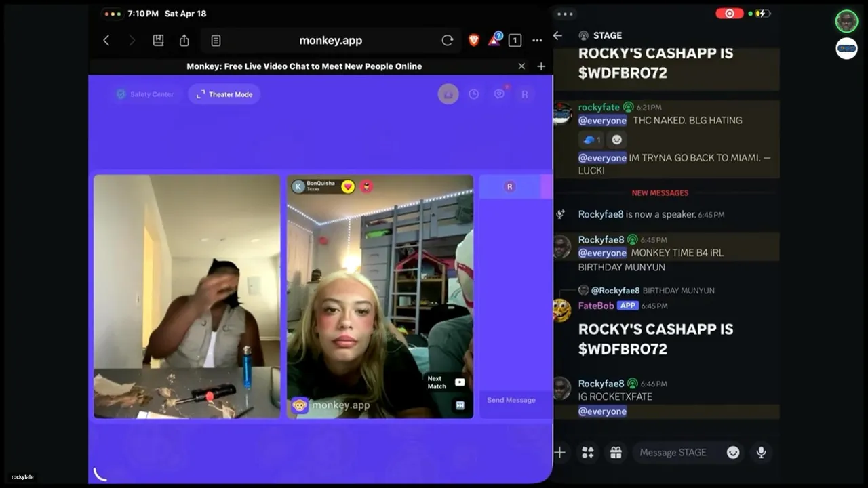Click the local self-camera video tile
This screenshot has height=488, width=868.
(x=186, y=296)
